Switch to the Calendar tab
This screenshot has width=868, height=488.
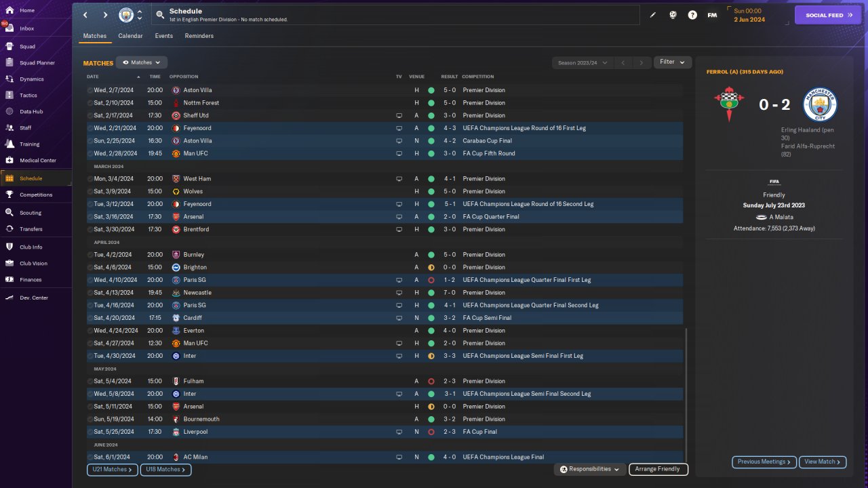[130, 36]
